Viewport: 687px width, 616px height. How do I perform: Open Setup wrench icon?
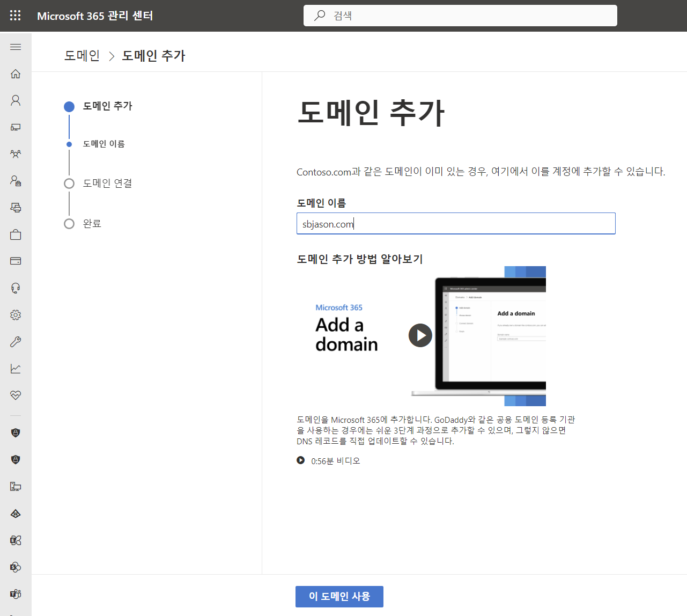pos(16,342)
